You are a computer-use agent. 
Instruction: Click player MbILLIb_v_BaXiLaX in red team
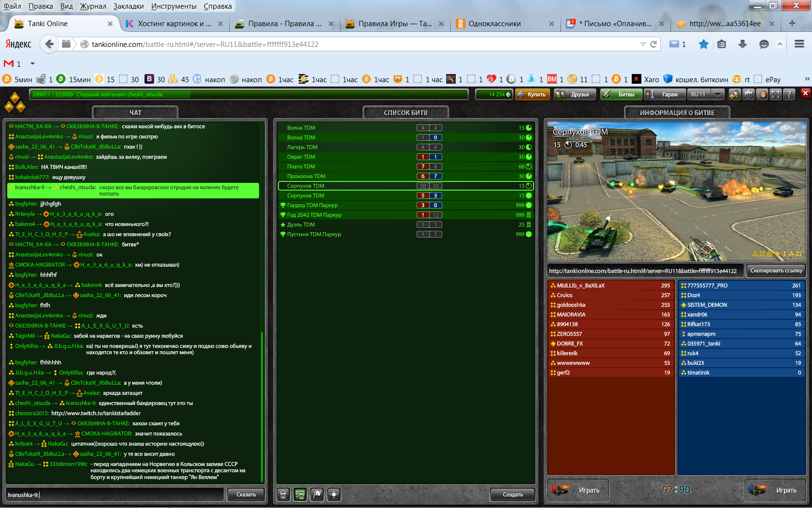click(x=611, y=285)
